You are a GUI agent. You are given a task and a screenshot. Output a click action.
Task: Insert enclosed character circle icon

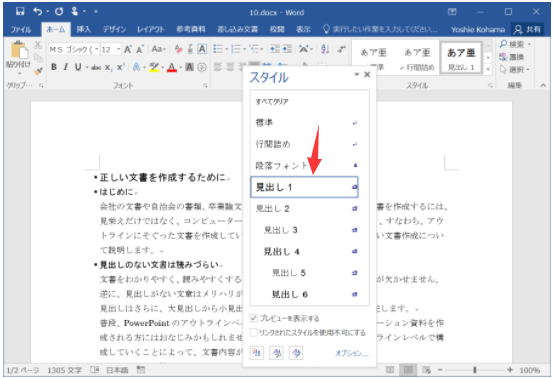[x=202, y=67]
